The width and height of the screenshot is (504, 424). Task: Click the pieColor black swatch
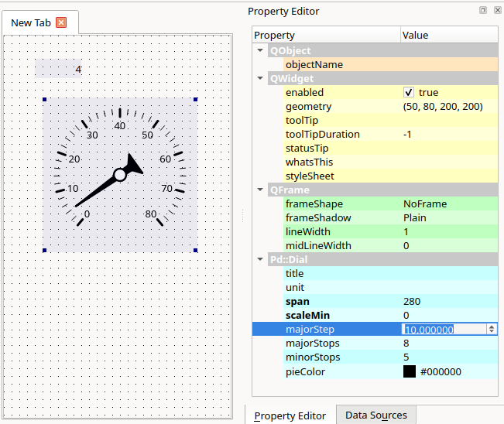coord(410,371)
